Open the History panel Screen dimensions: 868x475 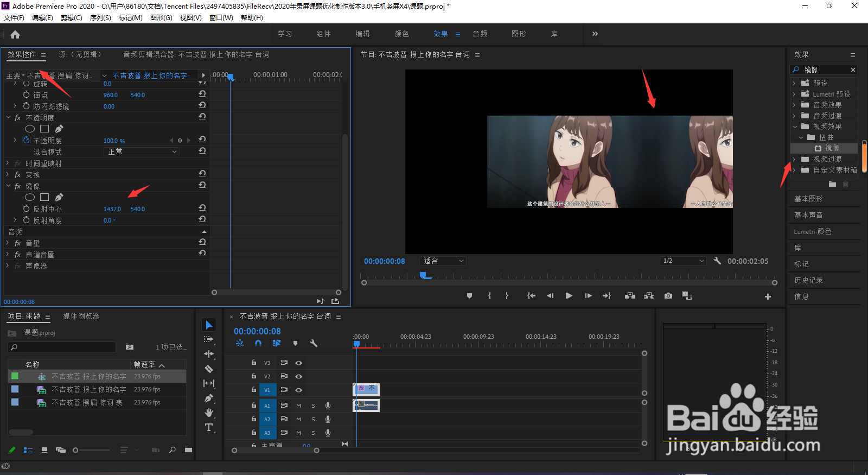click(808, 280)
